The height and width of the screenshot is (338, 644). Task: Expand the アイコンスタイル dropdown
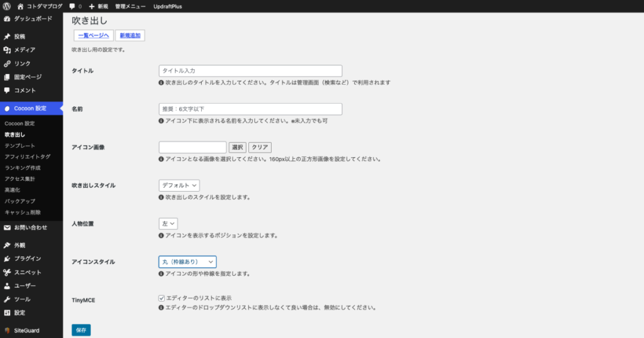(187, 261)
